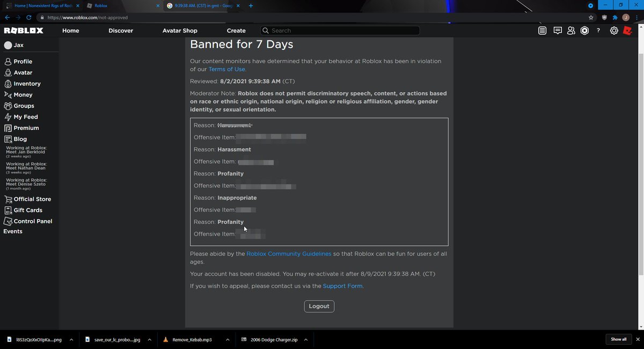The image size is (644, 349).
Task: Click the help question mark icon
Action: pos(598,31)
